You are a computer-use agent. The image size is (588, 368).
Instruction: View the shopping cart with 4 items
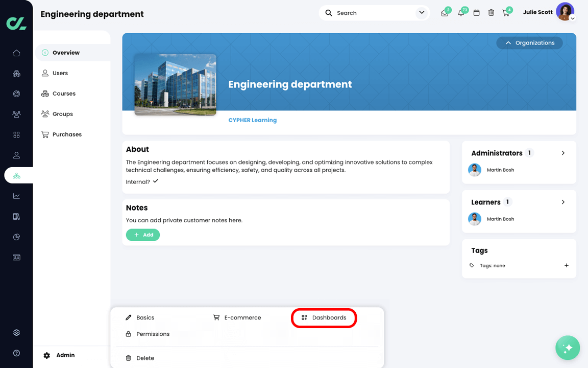tap(506, 12)
